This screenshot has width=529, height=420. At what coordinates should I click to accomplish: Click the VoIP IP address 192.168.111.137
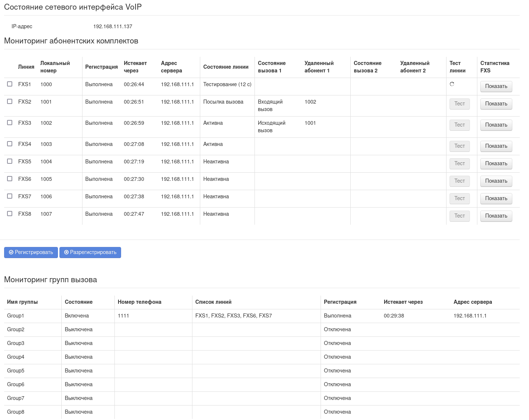click(x=113, y=26)
